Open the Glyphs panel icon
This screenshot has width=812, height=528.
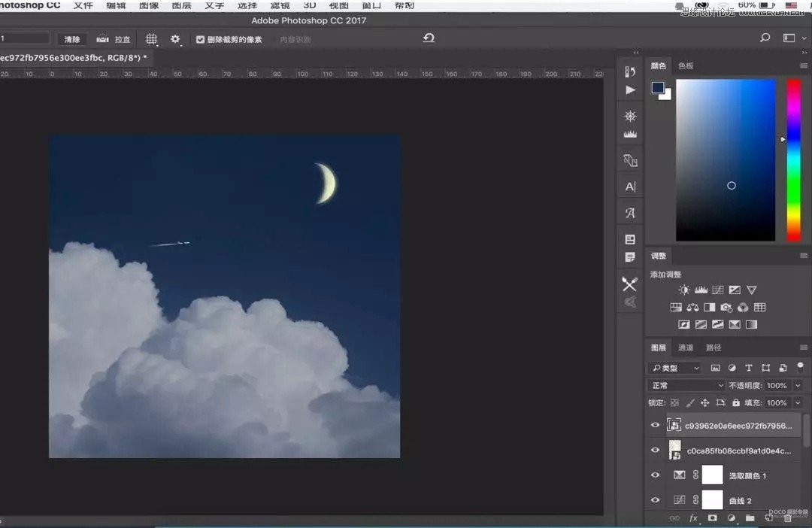[630, 213]
